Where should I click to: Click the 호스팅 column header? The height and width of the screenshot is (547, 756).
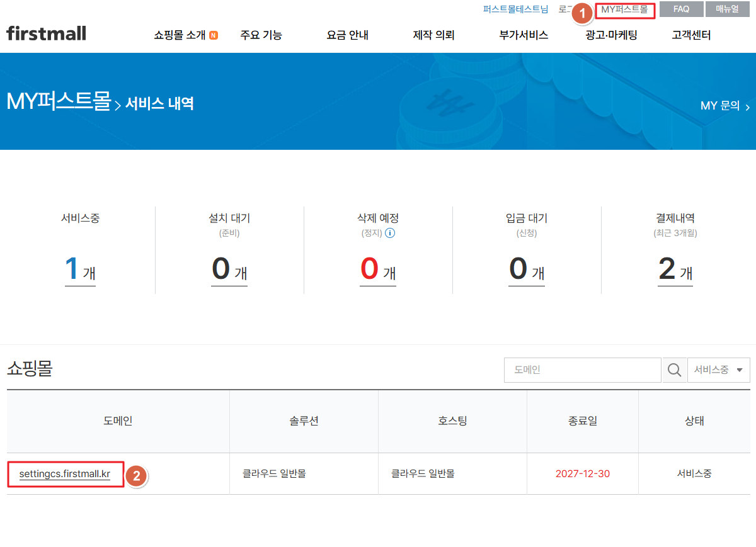[452, 421]
